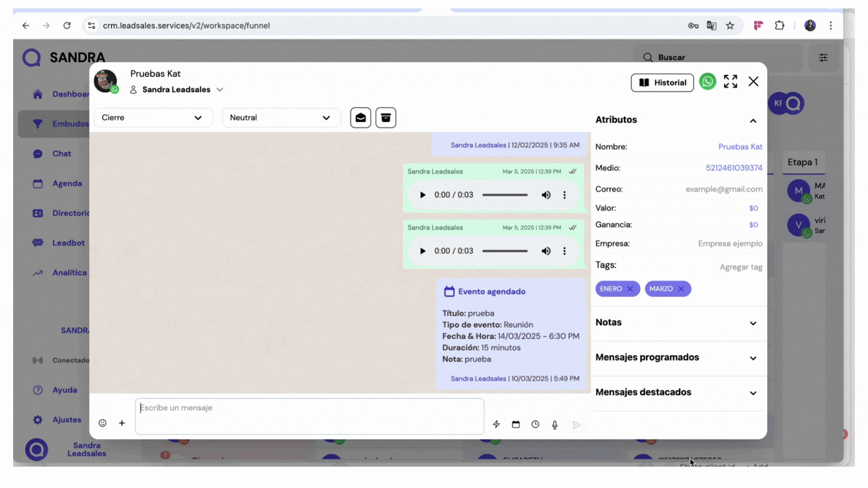Viewport: 868px width, 488px height.
Task: Mute the first audio message
Action: coord(546,195)
